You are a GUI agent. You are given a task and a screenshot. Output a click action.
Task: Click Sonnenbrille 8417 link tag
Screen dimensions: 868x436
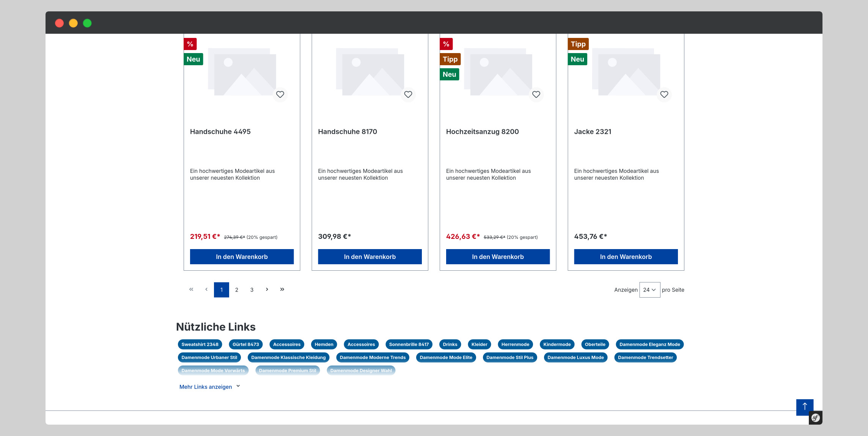409,344
